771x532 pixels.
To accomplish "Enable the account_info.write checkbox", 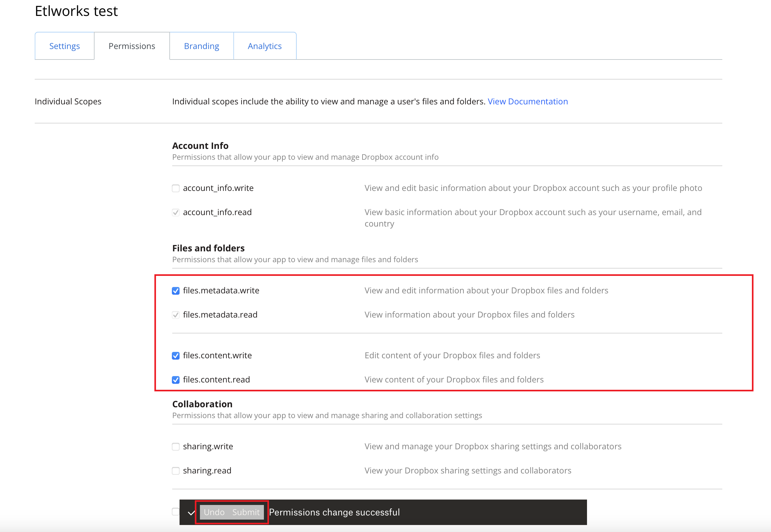I will pyautogui.click(x=176, y=188).
